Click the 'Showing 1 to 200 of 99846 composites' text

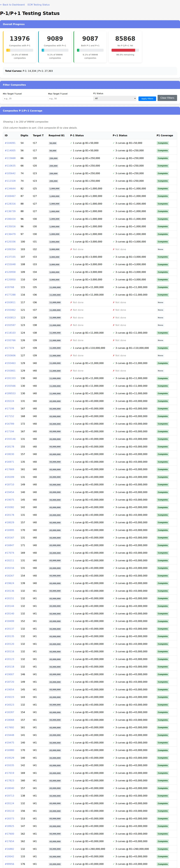(x=26, y=122)
